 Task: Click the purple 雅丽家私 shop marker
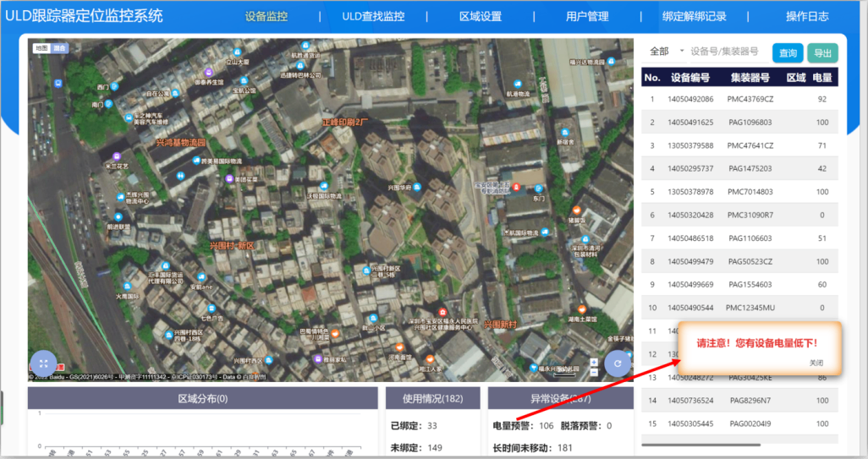coord(318,359)
